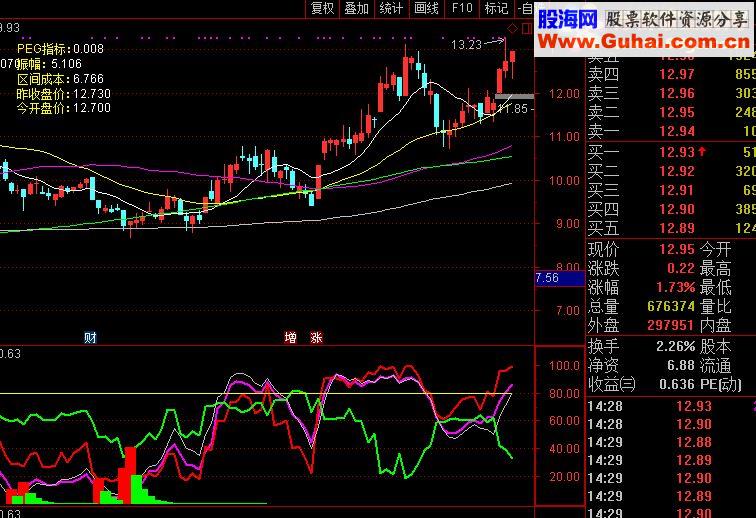Click the 卖一 price 12.94

(x=677, y=131)
